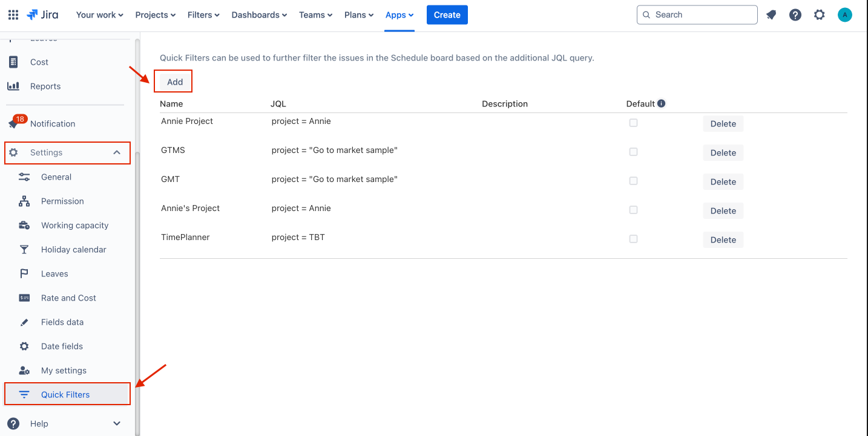Screen dimensions: 868x436
Task: Open Reports from the sidebar chart icon
Action: point(13,86)
